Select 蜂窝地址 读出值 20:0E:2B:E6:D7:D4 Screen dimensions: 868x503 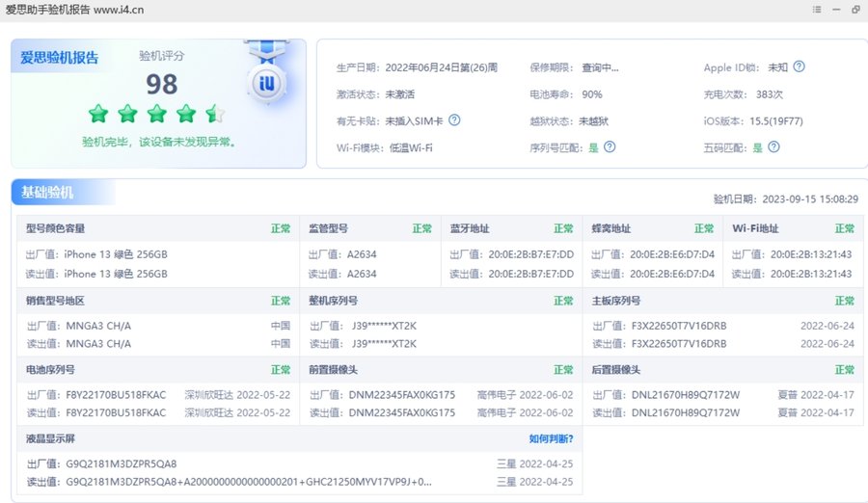[x=672, y=274]
